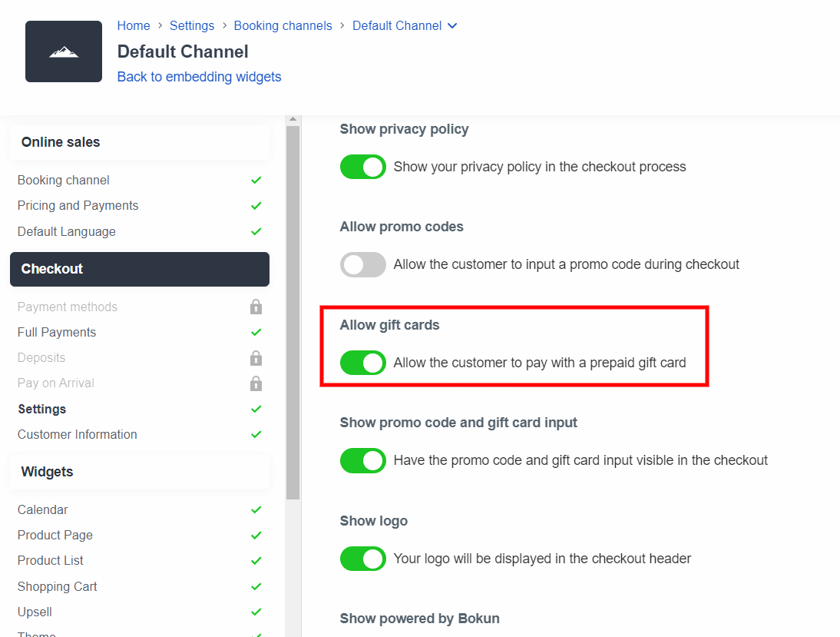Click the checkmark icon beside Booking channel

(x=256, y=180)
